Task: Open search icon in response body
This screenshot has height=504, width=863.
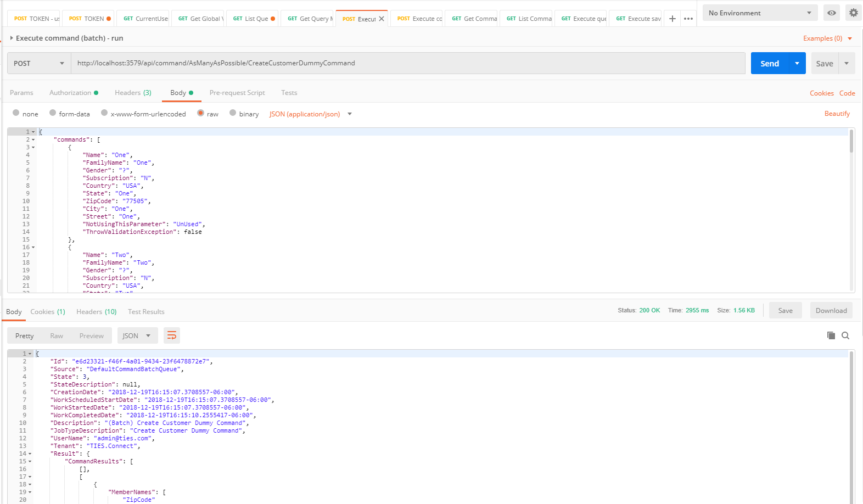Action: [x=845, y=335]
